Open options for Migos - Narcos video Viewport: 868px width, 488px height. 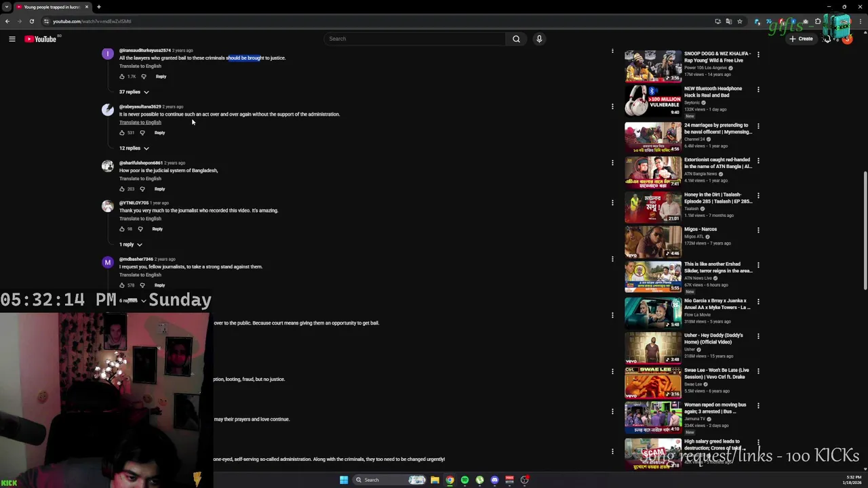point(758,230)
